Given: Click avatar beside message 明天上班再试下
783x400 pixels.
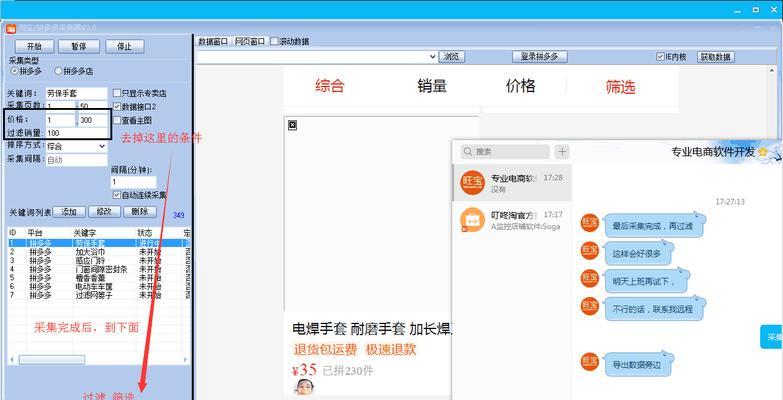Looking at the screenshot, I should [x=590, y=278].
